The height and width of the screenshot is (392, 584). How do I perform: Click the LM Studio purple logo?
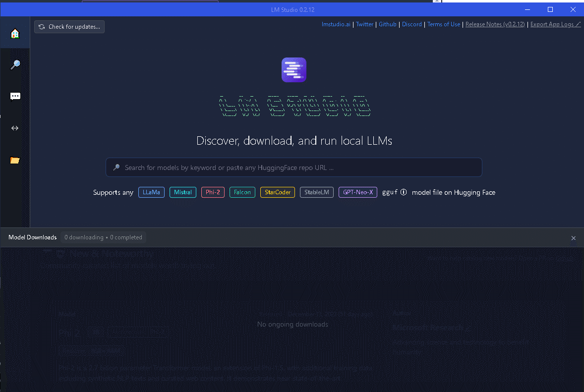tap(294, 69)
